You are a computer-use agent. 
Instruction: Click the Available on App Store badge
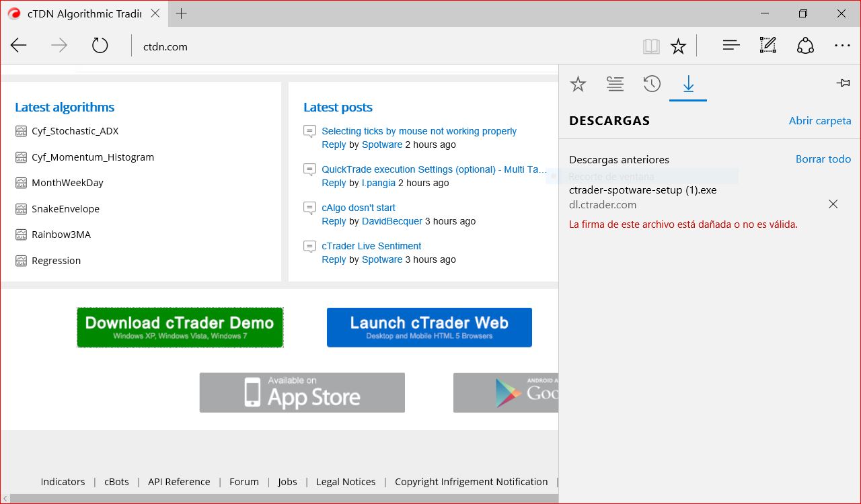[x=302, y=392]
